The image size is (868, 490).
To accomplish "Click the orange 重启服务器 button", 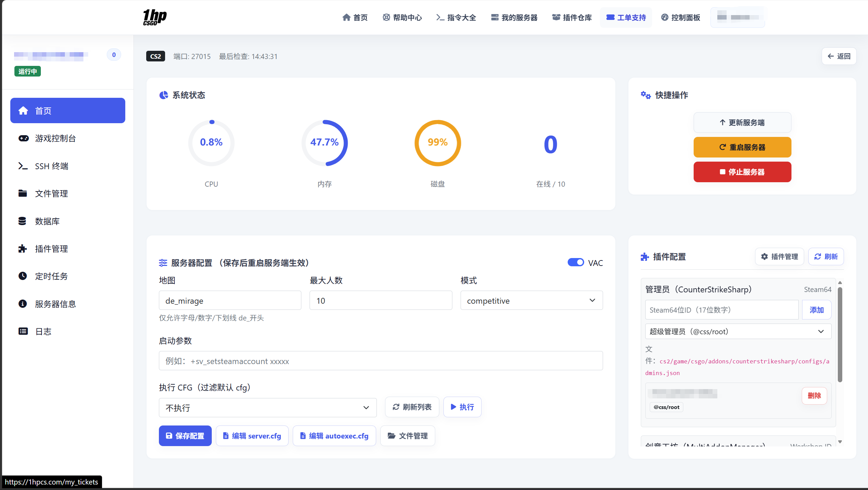I will 742,147.
